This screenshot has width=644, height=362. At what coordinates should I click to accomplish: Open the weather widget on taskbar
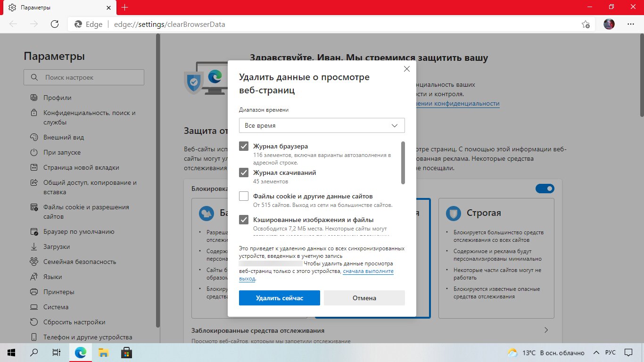[545, 353]
